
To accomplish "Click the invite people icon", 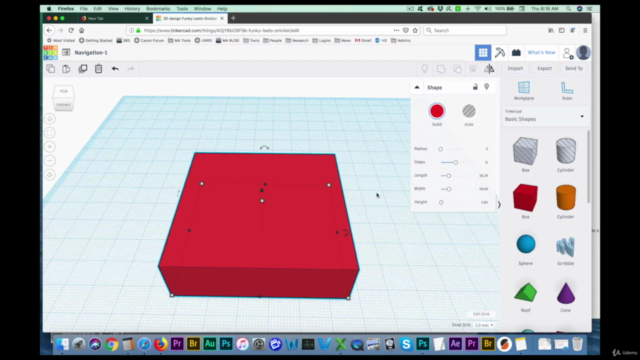I will coord(568,53).
